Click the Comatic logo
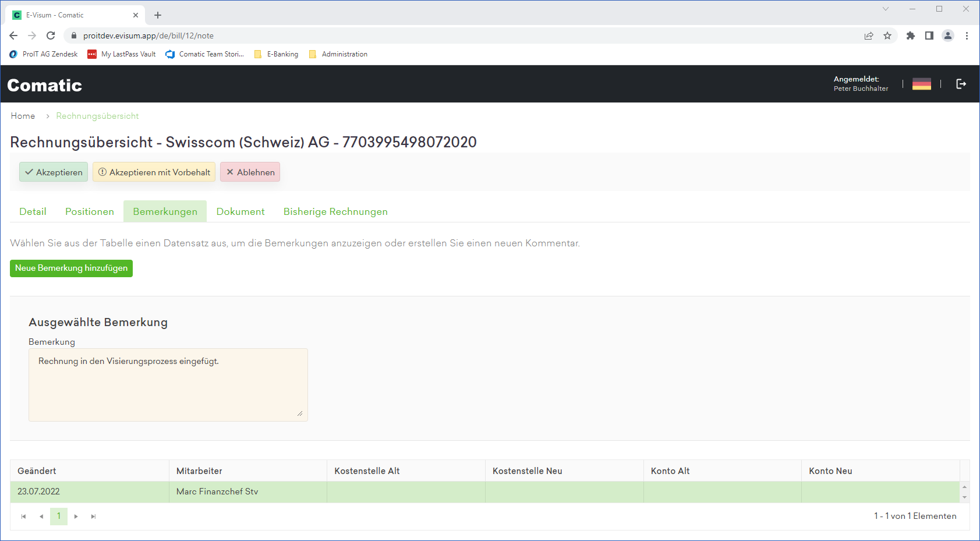This screenshot has height=541, width=980. (45, 85)
